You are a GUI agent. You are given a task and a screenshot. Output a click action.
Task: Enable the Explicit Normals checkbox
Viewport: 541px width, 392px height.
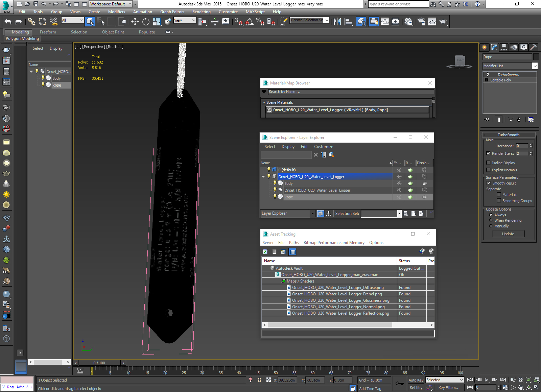tap(488, 170)
